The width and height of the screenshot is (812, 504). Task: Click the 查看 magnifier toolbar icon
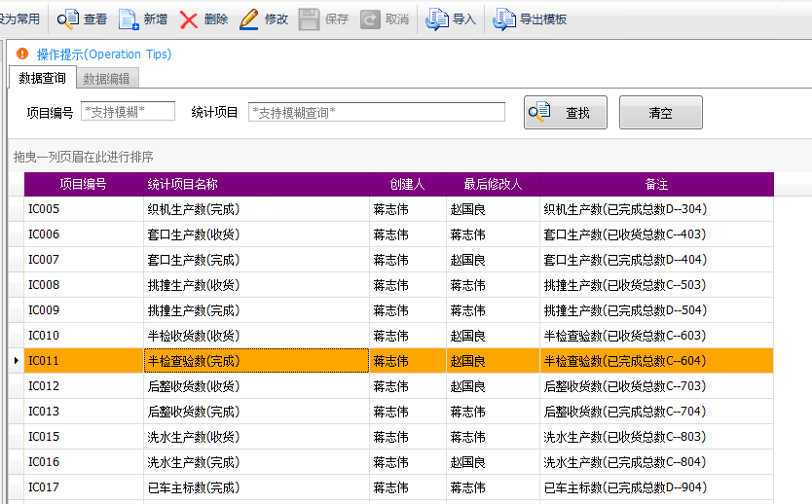[68, 19]
